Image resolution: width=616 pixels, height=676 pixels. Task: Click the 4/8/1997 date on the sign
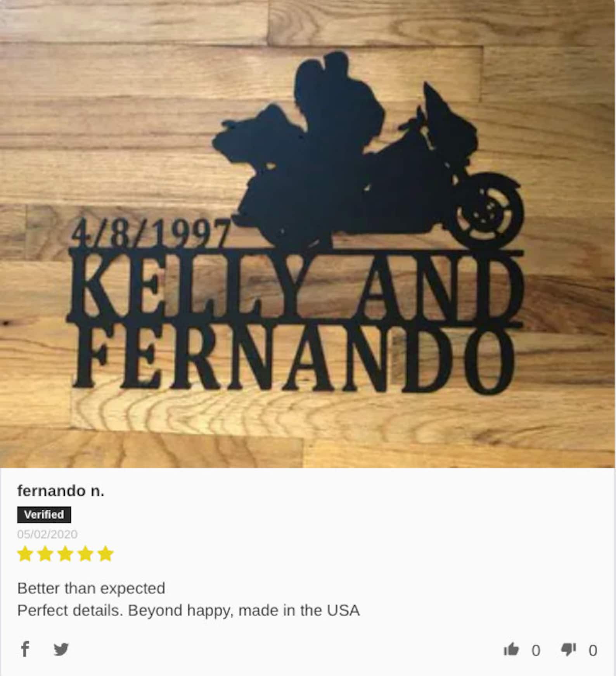tap(150, 234)
